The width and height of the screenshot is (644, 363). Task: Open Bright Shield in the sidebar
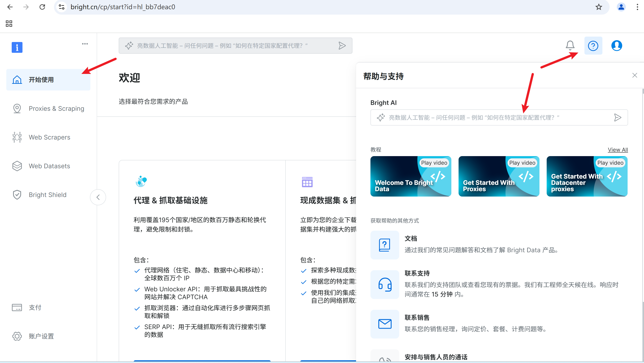(47, 195)
